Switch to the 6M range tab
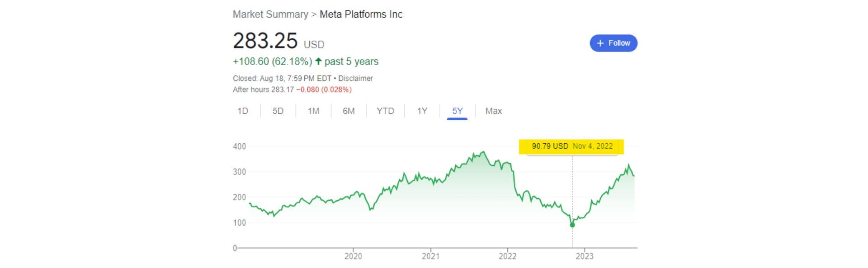The image size is (868, 268). [x=349, y=111]
